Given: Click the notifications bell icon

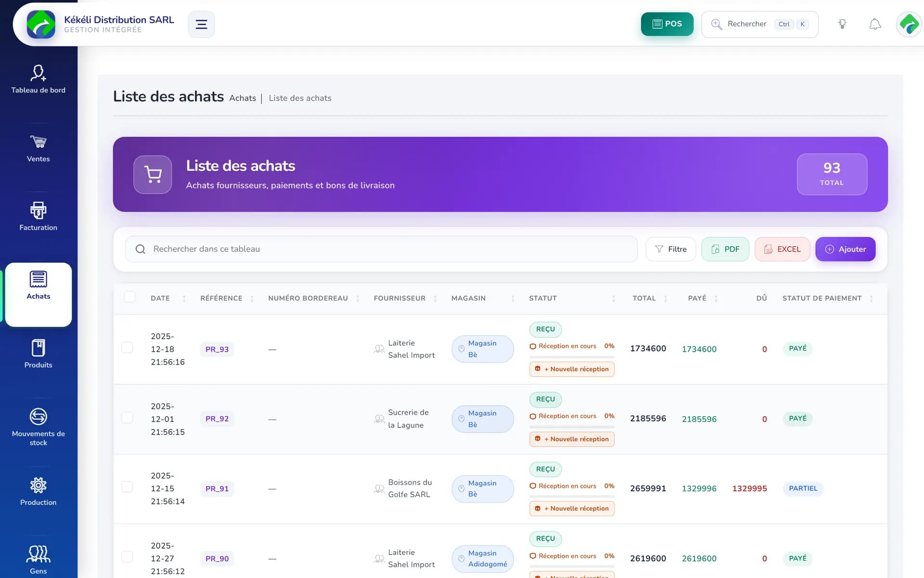Looking at the screenshot, I should click(x=875, y=24).
